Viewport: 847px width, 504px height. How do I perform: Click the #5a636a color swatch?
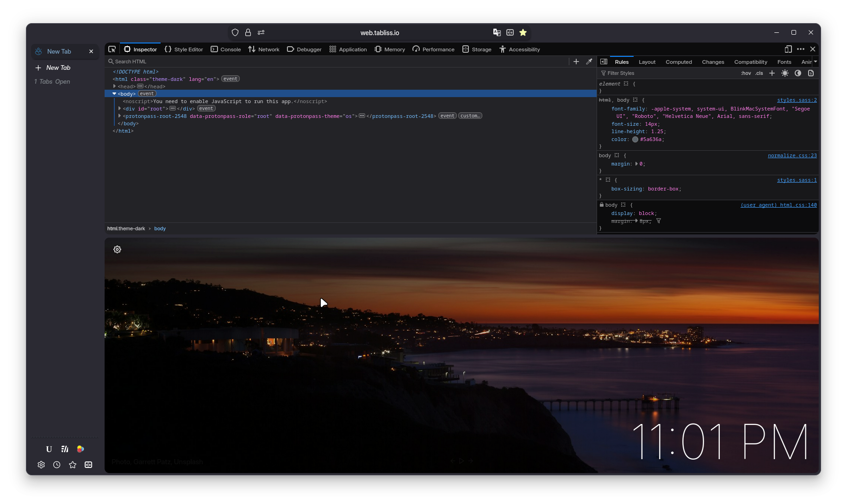[x=635, y=140]
